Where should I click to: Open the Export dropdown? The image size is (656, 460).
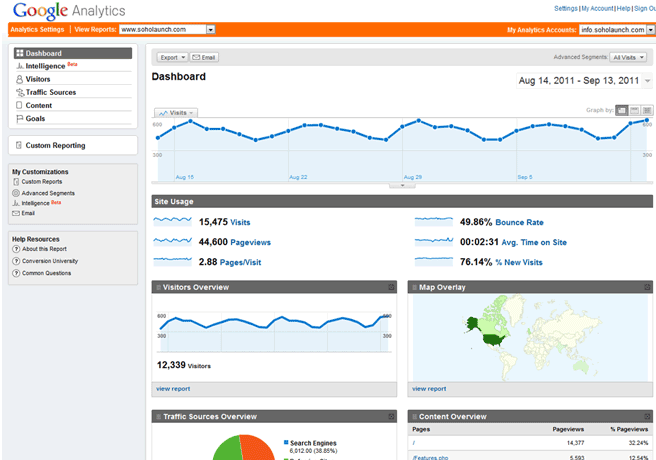171,58
